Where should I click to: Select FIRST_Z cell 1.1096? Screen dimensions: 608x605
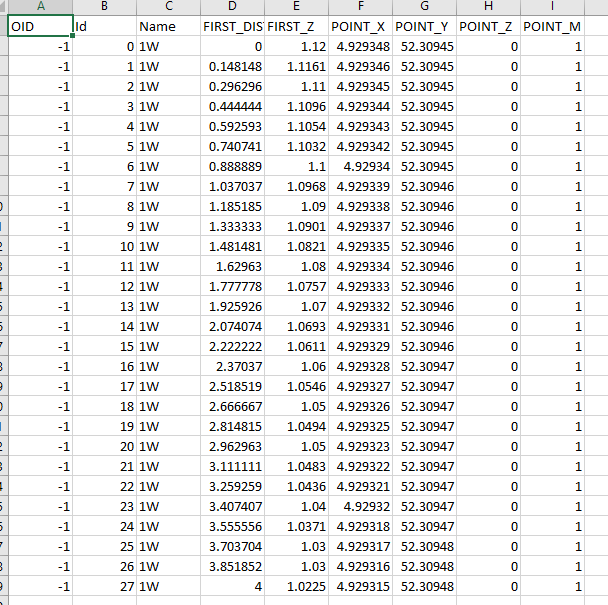click(x=296, y=106)
